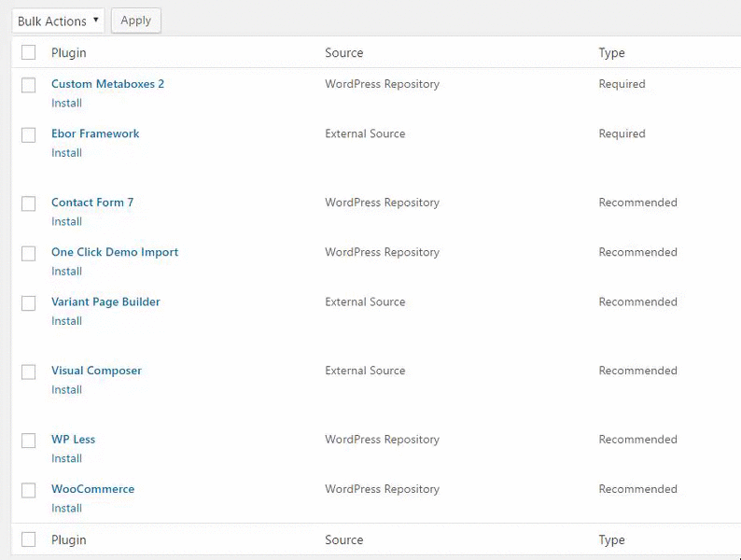
Task: Click the Plugin column label in footer
Action: pos(69,539)
